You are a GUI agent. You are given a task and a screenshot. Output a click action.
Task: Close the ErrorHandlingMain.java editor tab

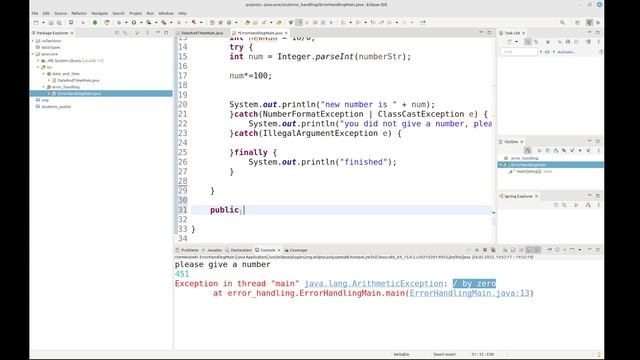[286, 33]
